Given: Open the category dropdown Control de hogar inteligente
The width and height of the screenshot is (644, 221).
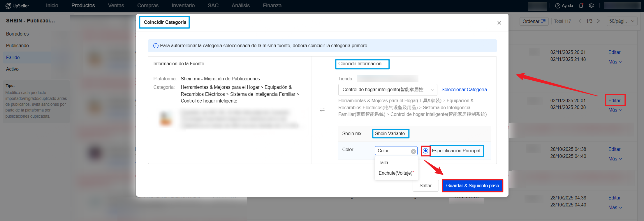Looking at the screenshot, I should point(388,90).
